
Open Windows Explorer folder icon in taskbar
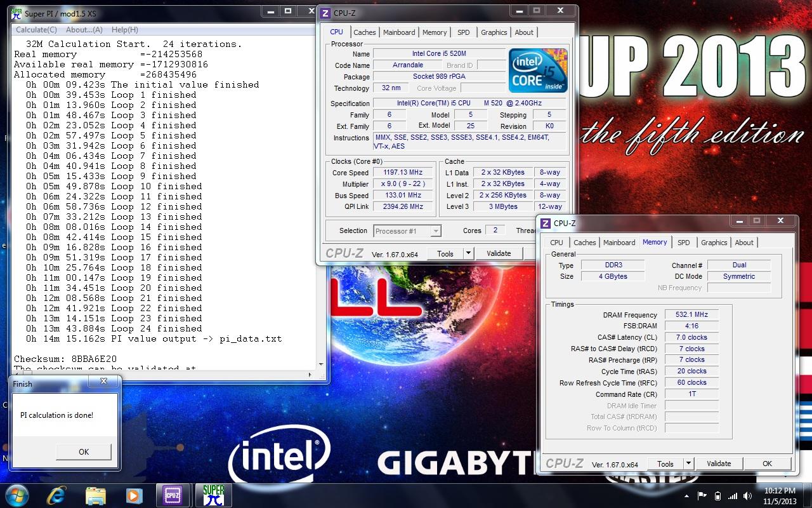96,495
